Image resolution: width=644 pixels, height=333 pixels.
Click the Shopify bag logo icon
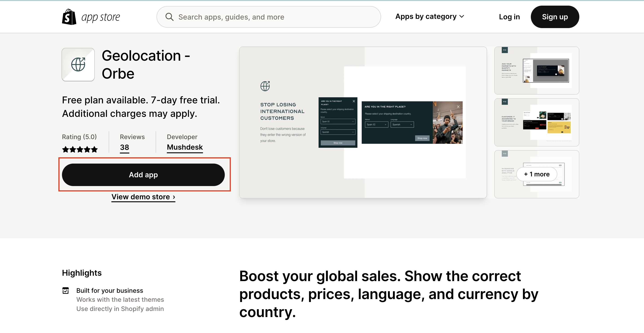(x=69, y=17)
